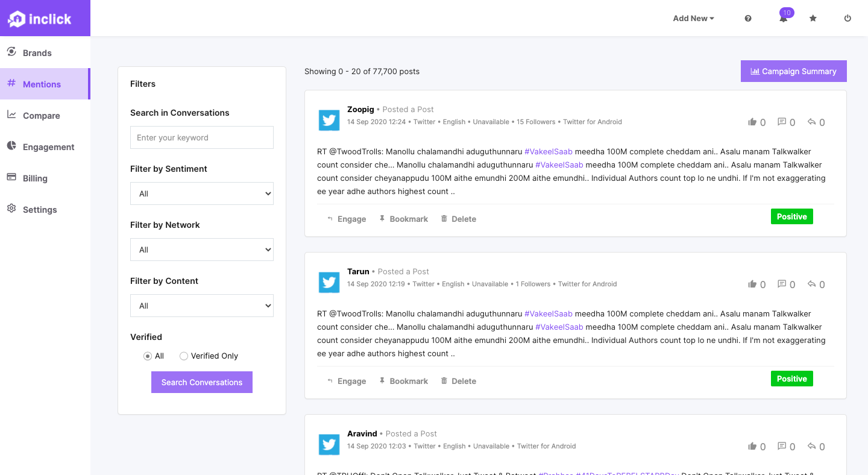The image size is (868, 475).
Task: Click "Showing 0 - 20 of 77,700 posts" text
Action: coord(362,71)
